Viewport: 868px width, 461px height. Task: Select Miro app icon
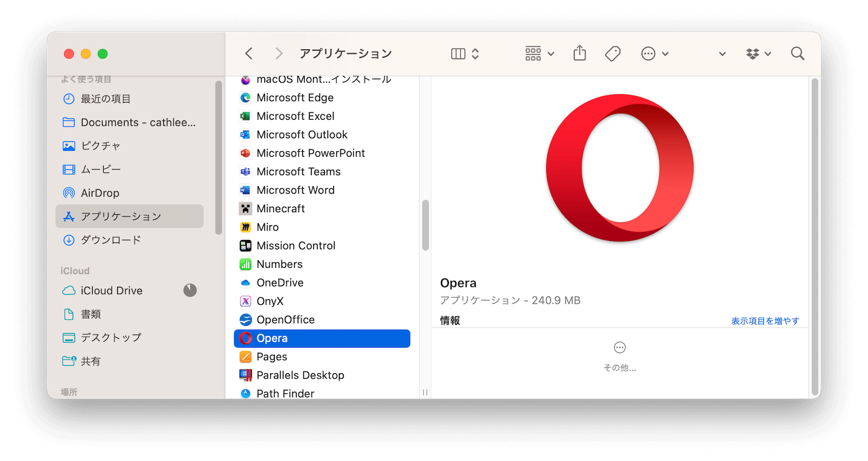coord(246,227)
